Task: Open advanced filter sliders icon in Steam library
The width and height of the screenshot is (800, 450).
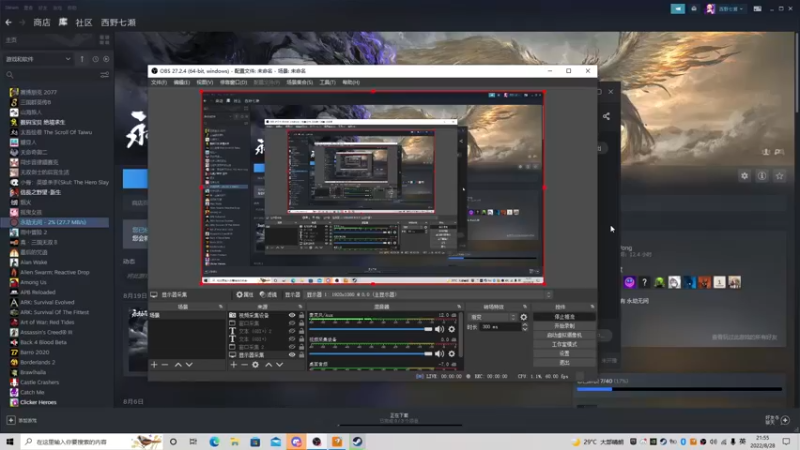Action: 105,75
